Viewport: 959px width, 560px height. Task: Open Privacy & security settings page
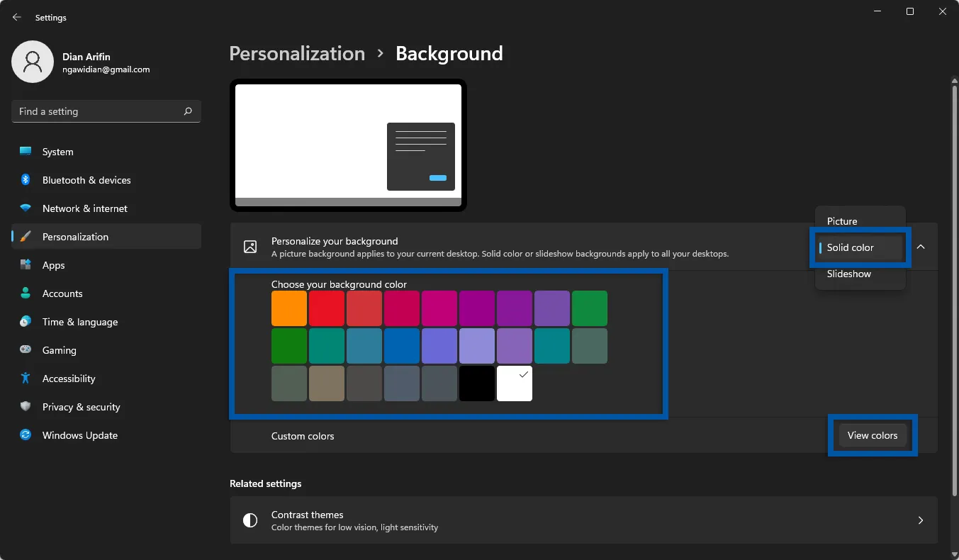tap(81, 407)
